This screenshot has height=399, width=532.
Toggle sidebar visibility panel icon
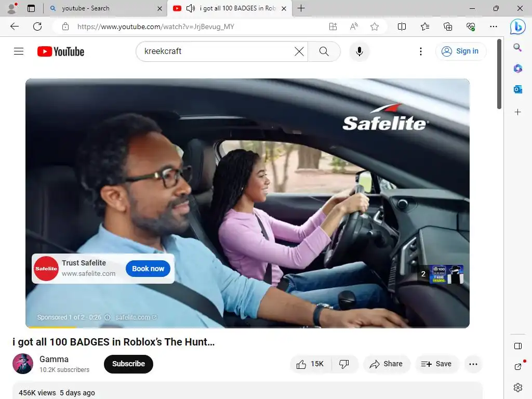518,346
